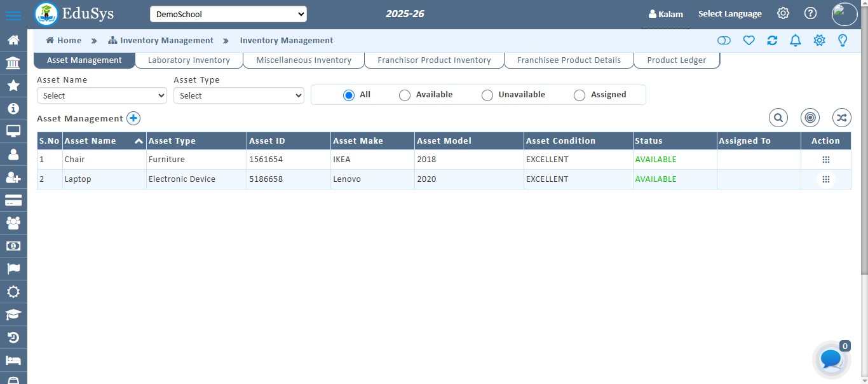The width and height of the screenshot is (868, 384).
Task: Click the shuffle icon near the search tool
Action: pos(841,118)
